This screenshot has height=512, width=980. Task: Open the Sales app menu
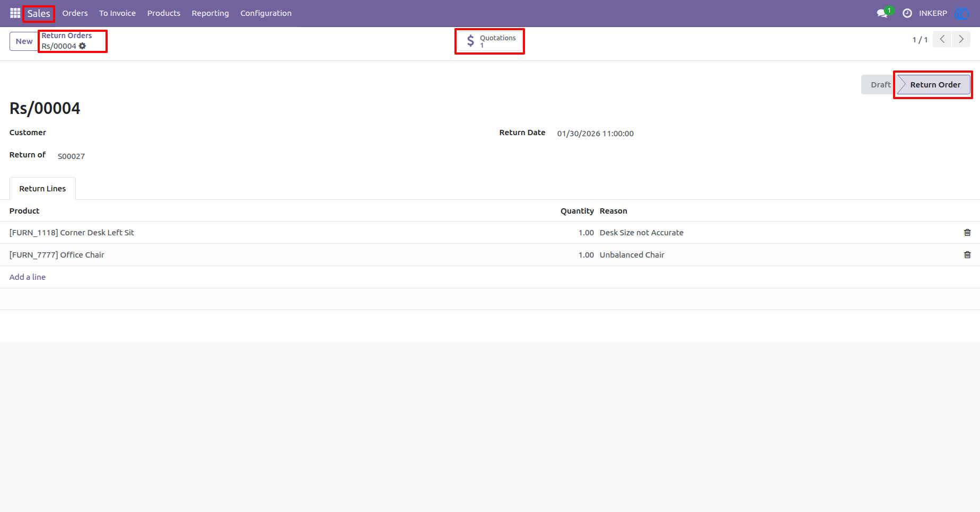coord(39,13)
